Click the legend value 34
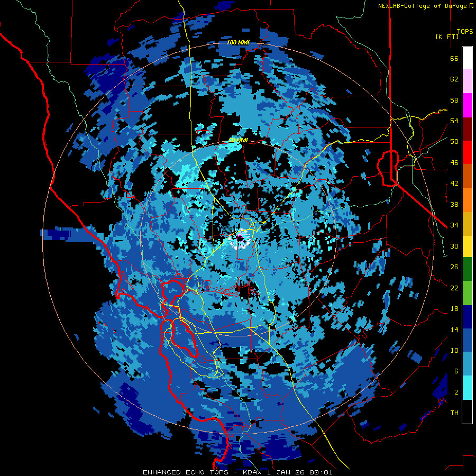The height and width of the screenshot is (476, 476). click(454, 225)
